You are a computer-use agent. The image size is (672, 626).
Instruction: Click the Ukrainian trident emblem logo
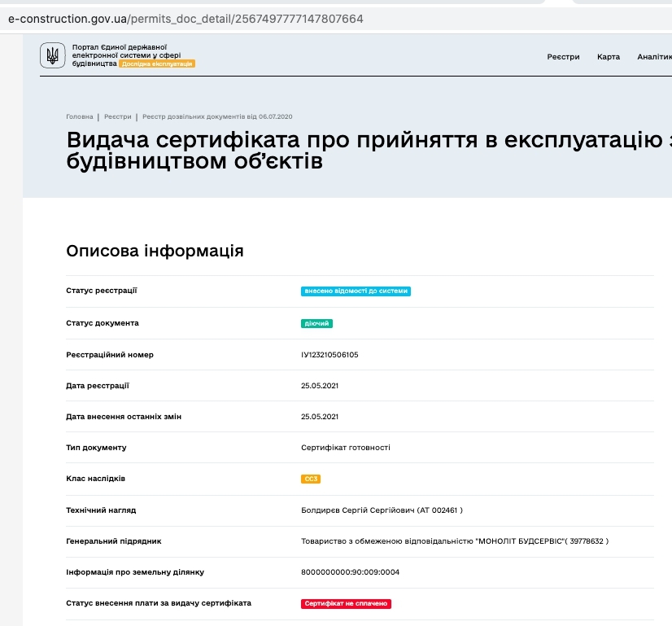pyautogui.click(x=53, y=55)
